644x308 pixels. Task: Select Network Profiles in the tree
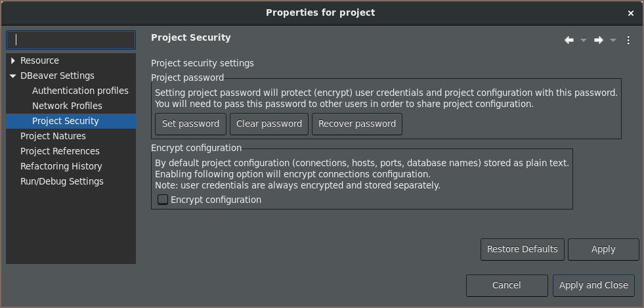pyautogui.click(x=67, y=106)
